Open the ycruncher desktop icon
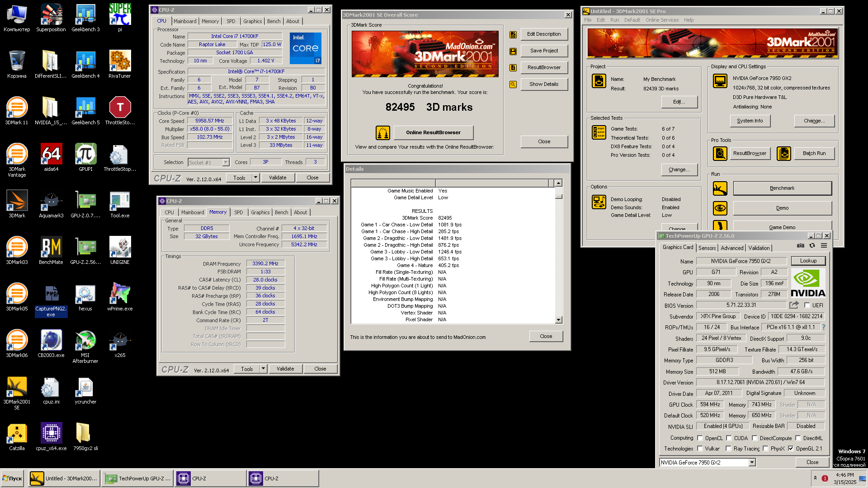The image size is (868, 488). [x=85, y=390]
